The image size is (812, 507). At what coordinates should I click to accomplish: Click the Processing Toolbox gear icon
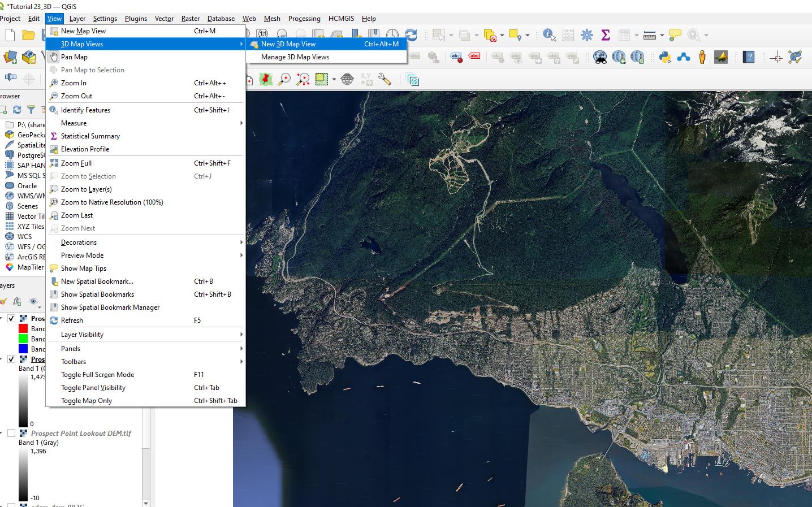587,35
